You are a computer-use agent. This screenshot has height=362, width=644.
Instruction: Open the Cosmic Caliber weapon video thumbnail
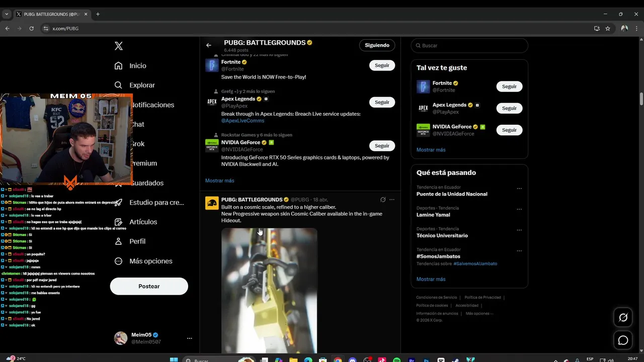[269, 291]
